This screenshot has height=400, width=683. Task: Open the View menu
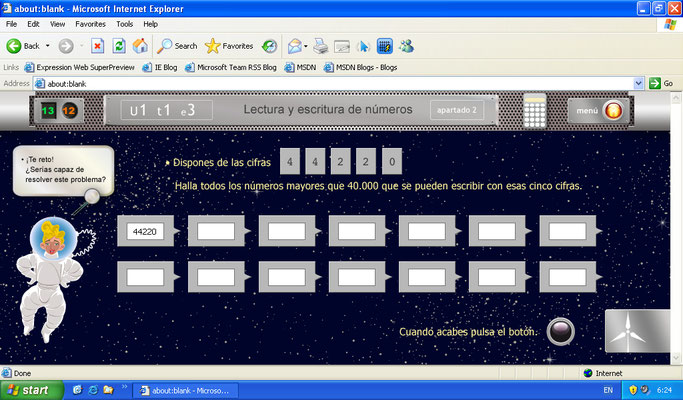click(x=57, y=24)
